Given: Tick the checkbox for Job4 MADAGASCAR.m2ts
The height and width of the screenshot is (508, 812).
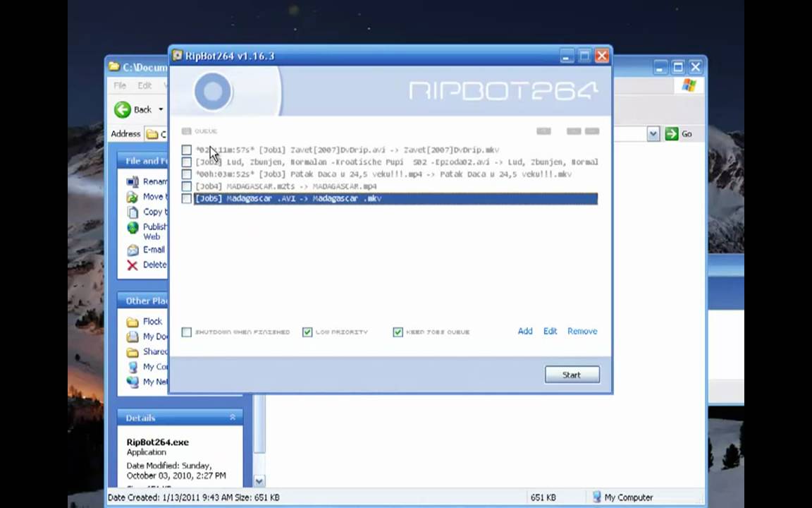Looking at the screenshot, I should pos(186,186).
